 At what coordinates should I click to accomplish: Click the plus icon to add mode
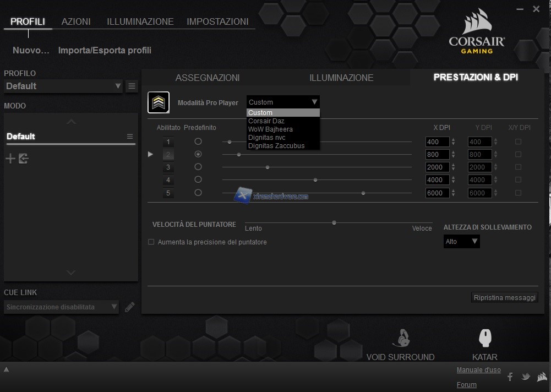pos(10,159)
